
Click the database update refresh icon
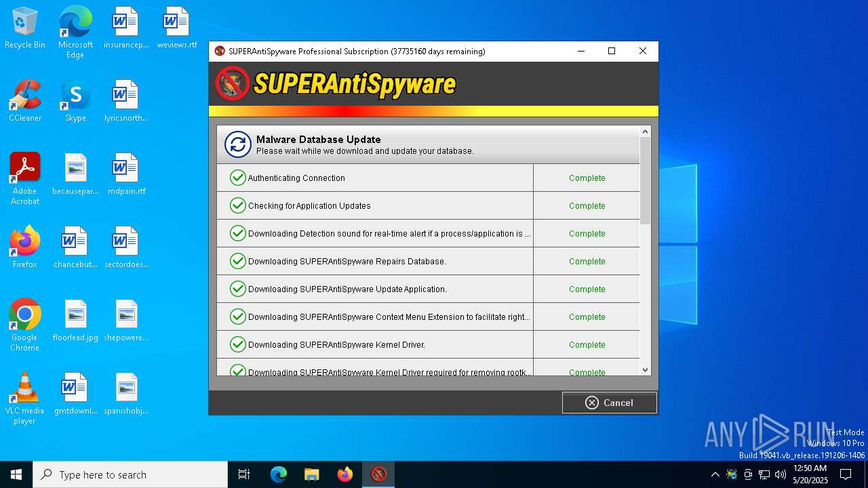pos(238,144)
